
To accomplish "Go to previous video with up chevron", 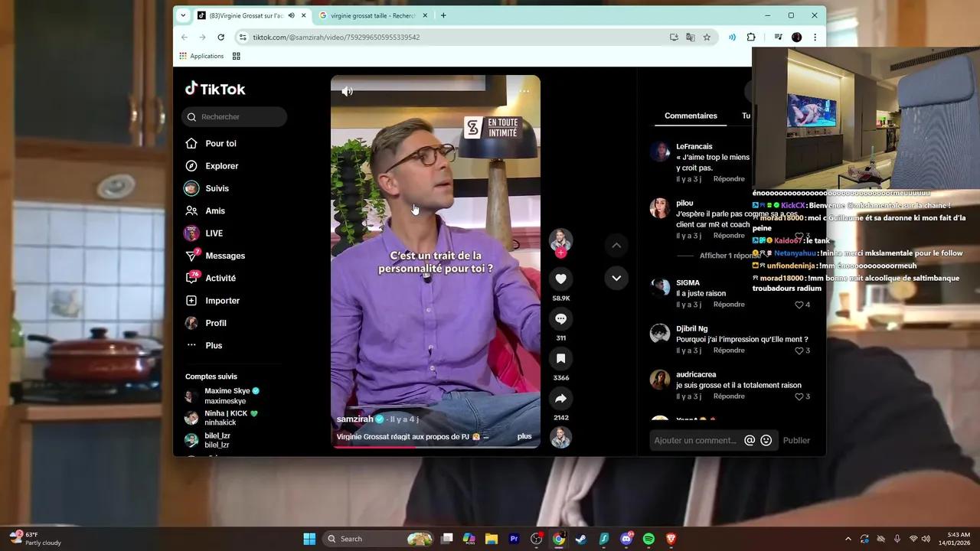I will (x=616, y=245).
